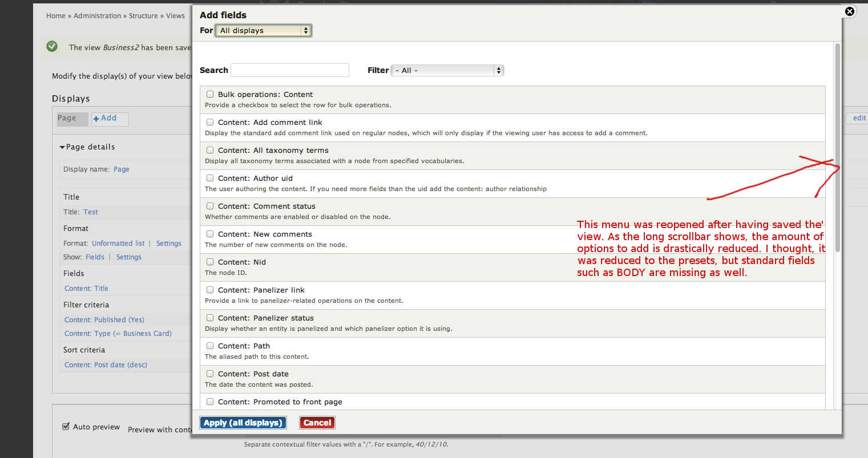Check Content: All taxonomy terms checkbox
Viewport: 868px width, 458px height.
(210, 150)
